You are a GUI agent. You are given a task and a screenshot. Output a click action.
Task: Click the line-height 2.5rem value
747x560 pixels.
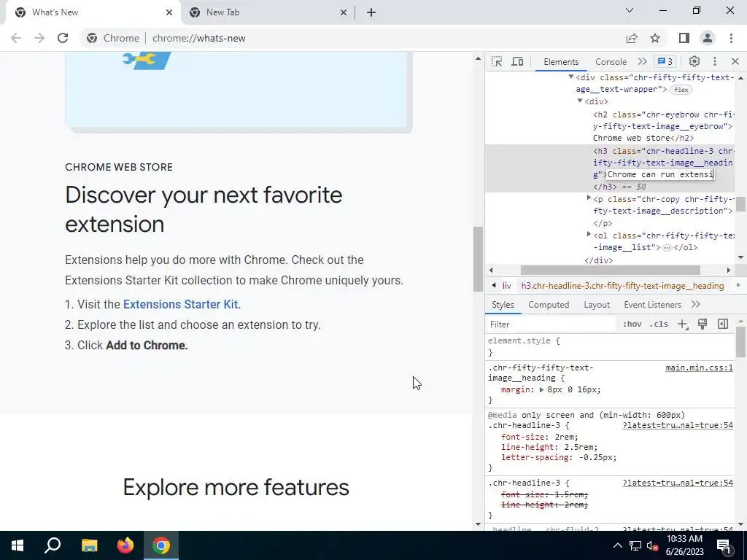coord(578,447)
